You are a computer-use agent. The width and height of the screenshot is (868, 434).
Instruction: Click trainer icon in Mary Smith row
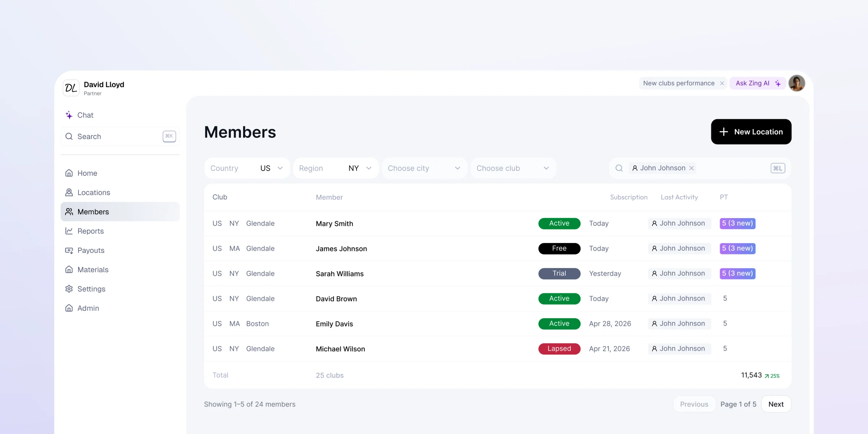pos(654,224)
